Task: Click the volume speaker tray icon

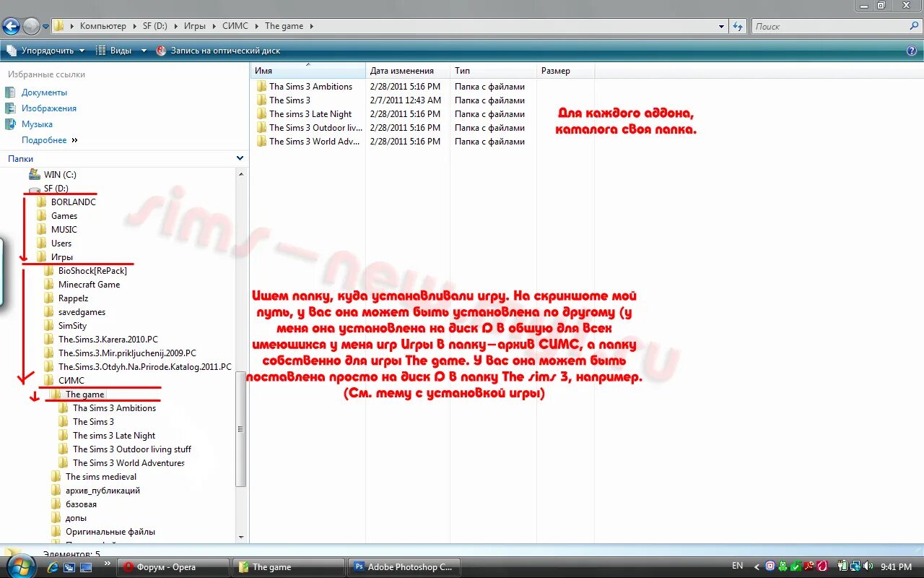Action: [x=868, y=566]
